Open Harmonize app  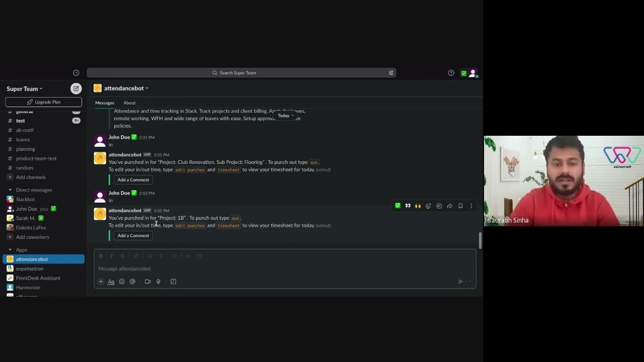tap(44, 288)
